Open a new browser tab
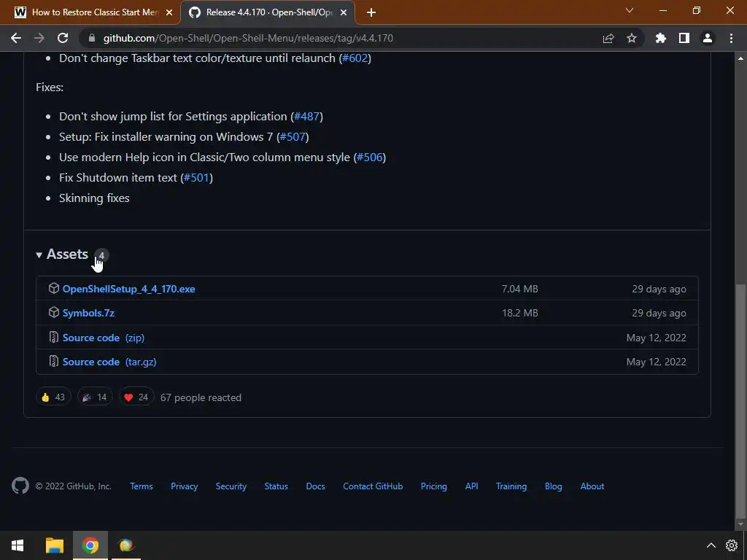This screenshot has height=560, width=747. pos(371,12)
